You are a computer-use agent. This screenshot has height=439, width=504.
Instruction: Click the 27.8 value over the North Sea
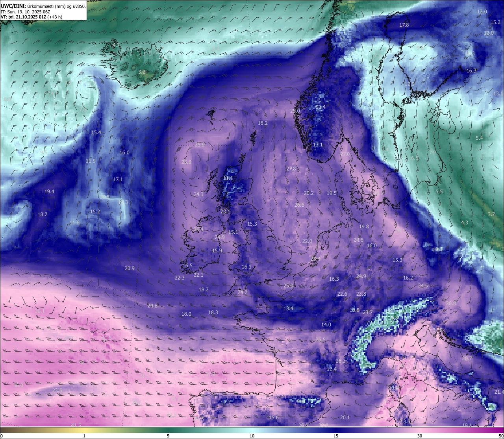[291, 169]
